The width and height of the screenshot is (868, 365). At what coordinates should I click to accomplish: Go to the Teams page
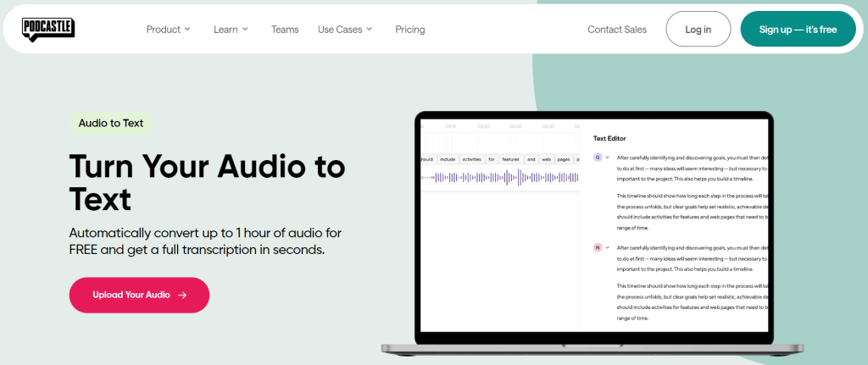click(x=285, y=29)
